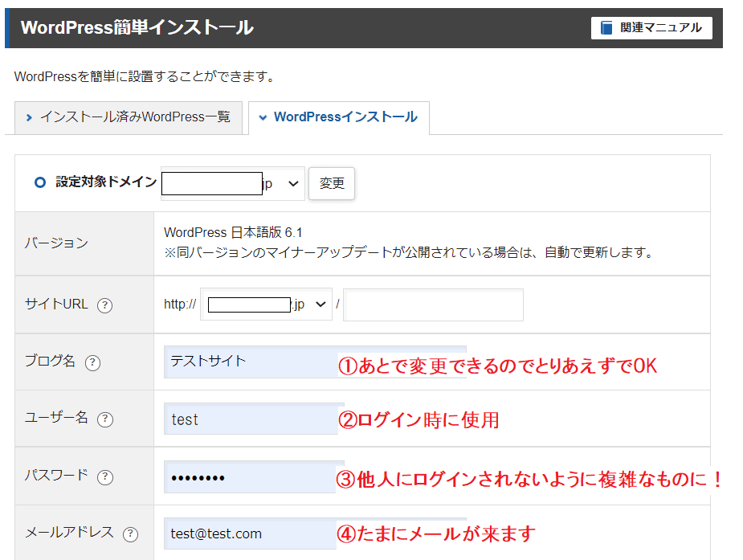The image size is (743, 560).
Task: Click the chevron icon on インストール済みWordPress一覧 tab
Action: pyautogui.click(x=30, y=117)
